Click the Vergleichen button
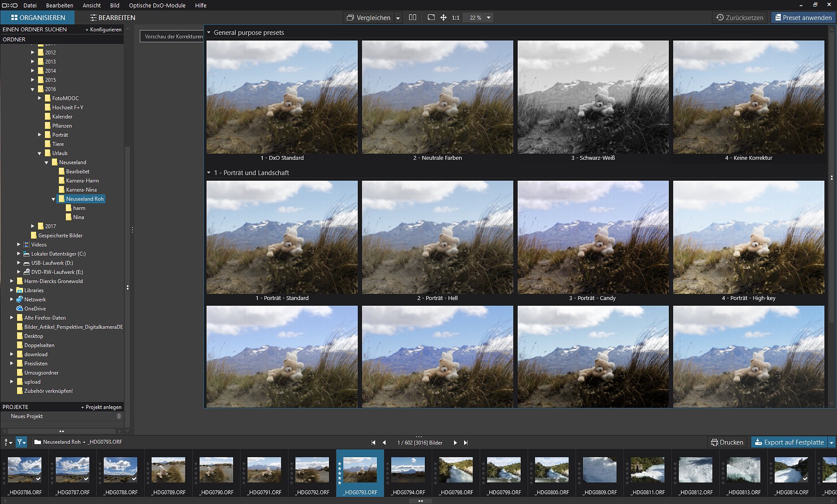 pos(369,18)
